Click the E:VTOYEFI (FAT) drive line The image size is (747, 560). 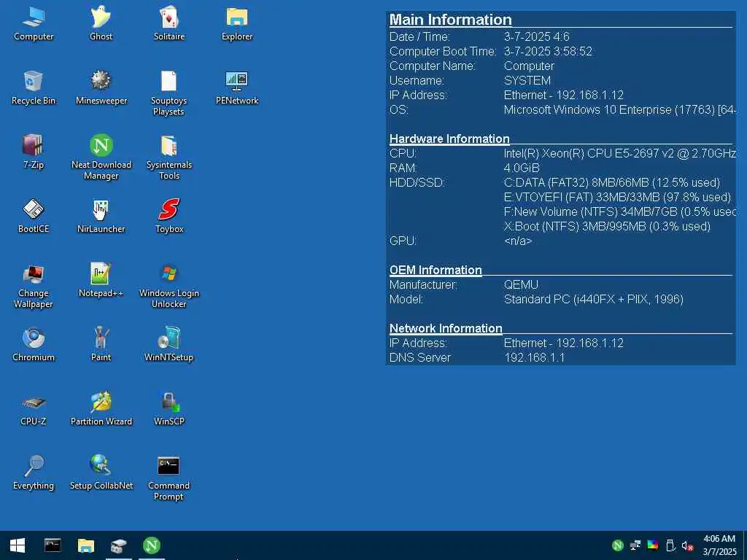(x=617, y=197)
